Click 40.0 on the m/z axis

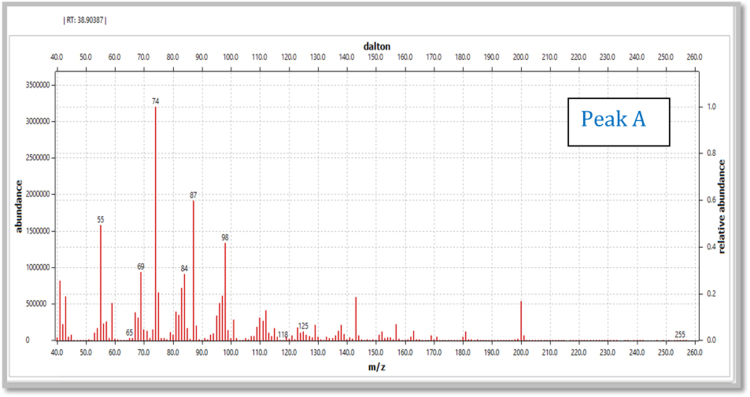56,353
